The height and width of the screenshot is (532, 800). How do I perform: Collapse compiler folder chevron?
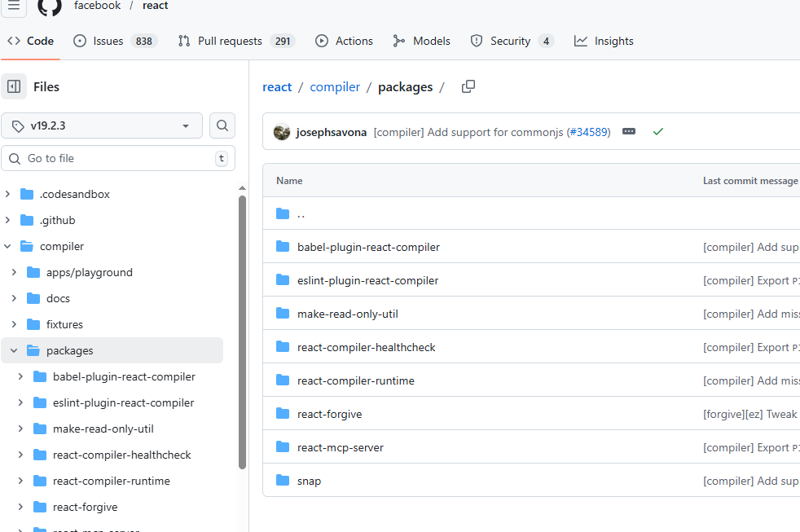[x=7, y=246]
